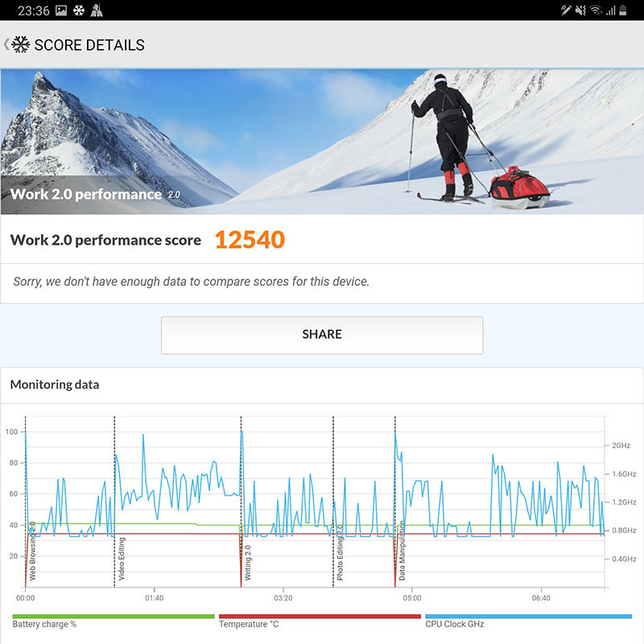Tap the Work 2.0 performance banner image

coord(322,142)
